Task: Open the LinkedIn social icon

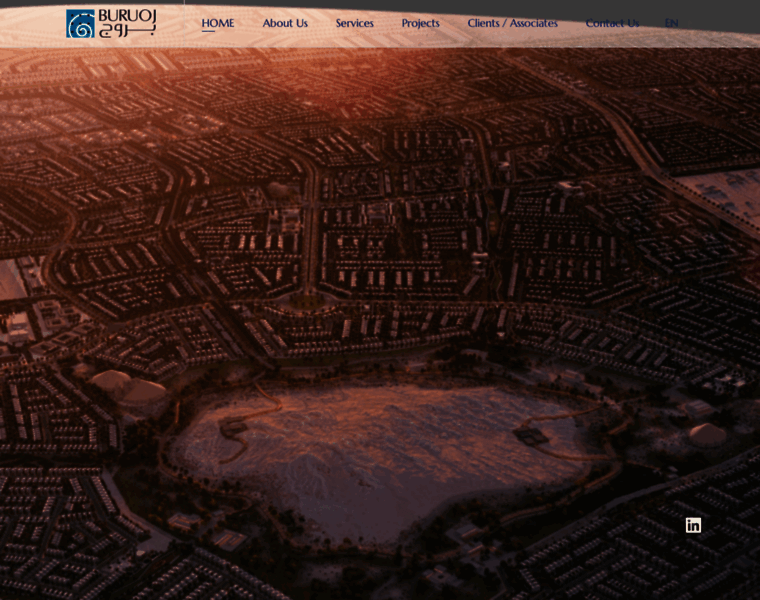Action: (x=693, y=525)
